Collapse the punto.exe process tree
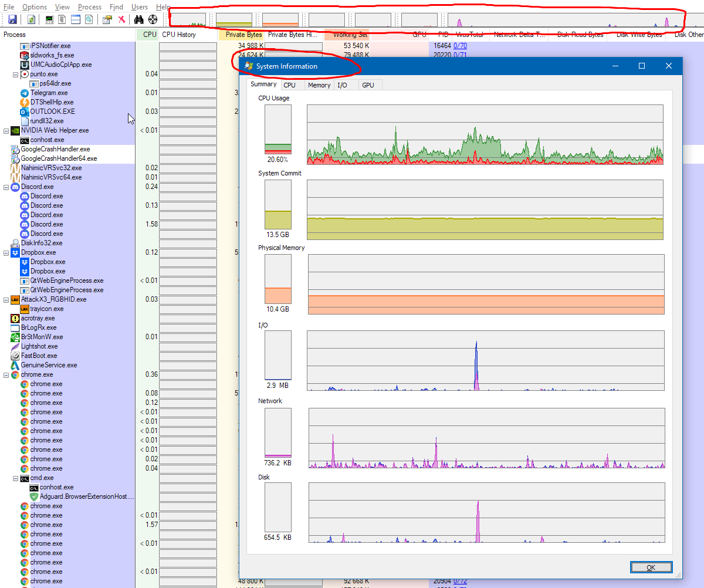Screen dimensions: 704x588 click(15, 74)
